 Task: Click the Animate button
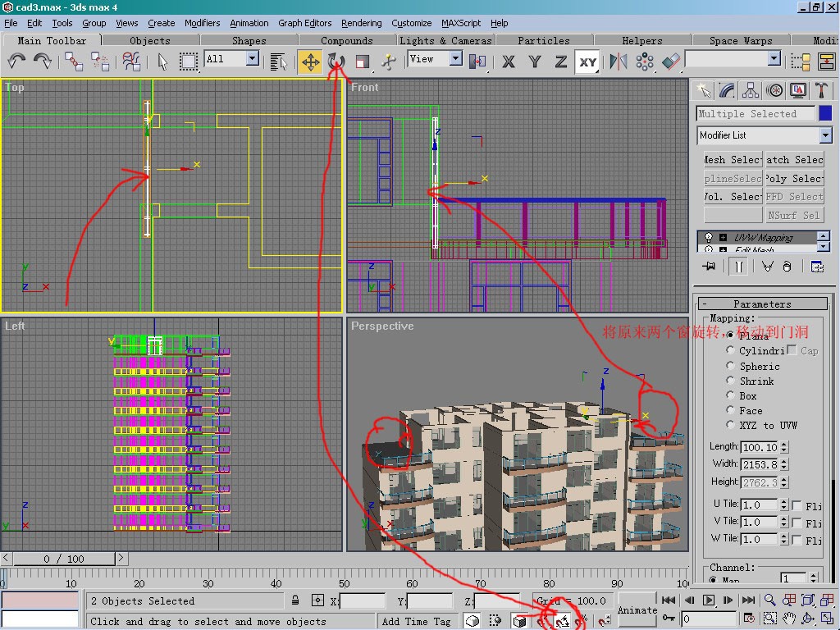(637, 609)
